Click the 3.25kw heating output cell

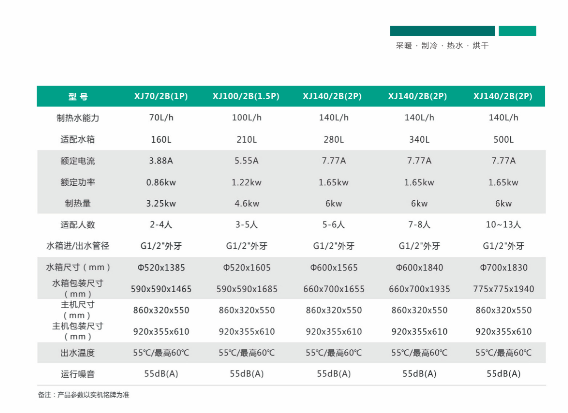(x=161, y=204)
